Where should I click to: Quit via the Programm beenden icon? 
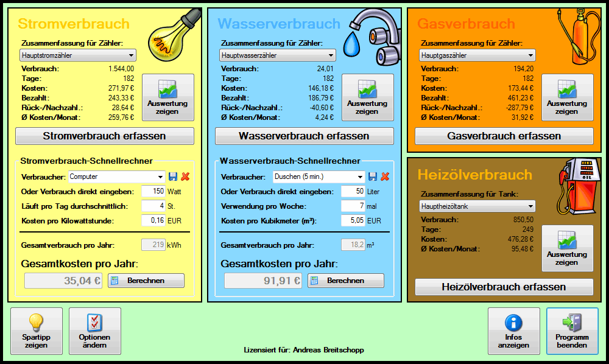click(571, 331)
